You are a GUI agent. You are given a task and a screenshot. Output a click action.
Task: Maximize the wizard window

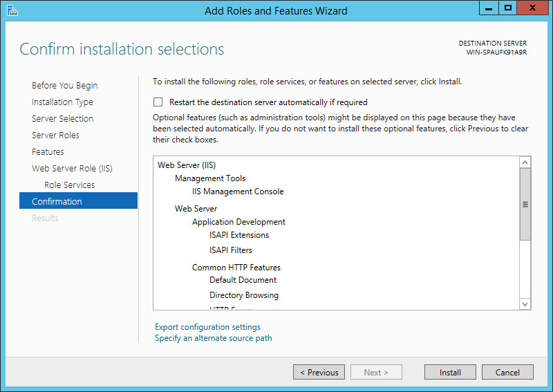pyautogui.click(x=508, y=8)
